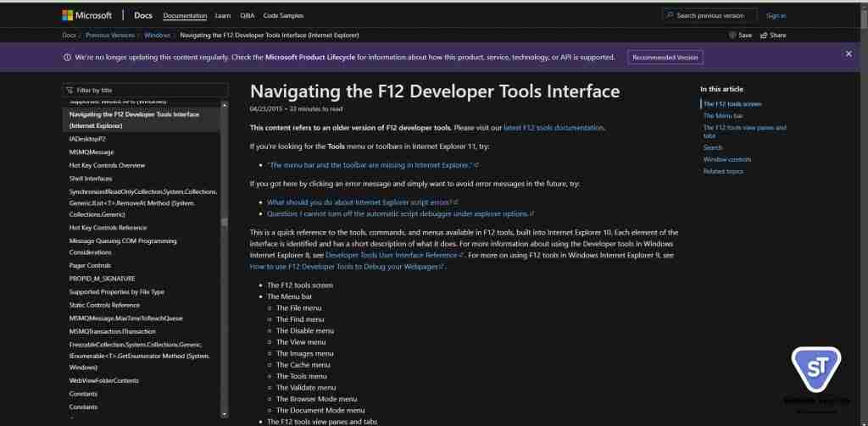Click The View menu contents bullet
Screen dimensions: 868x426
pyautogui.click(x=301, y=342)
